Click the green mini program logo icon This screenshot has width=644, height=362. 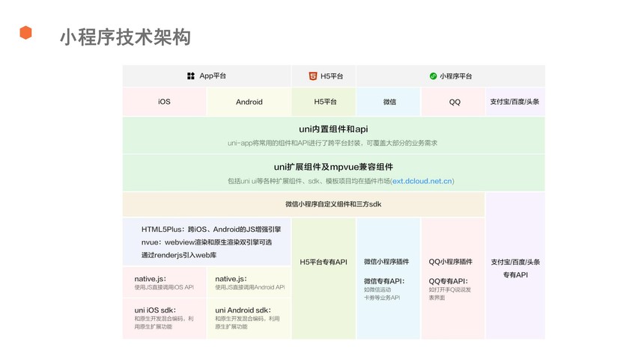[433, 76]
